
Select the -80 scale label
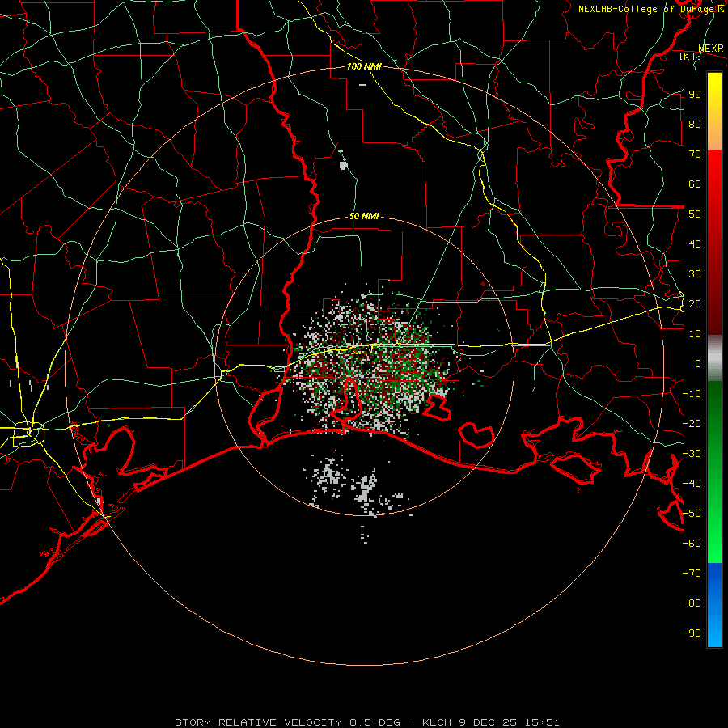[x=692, y=603]
